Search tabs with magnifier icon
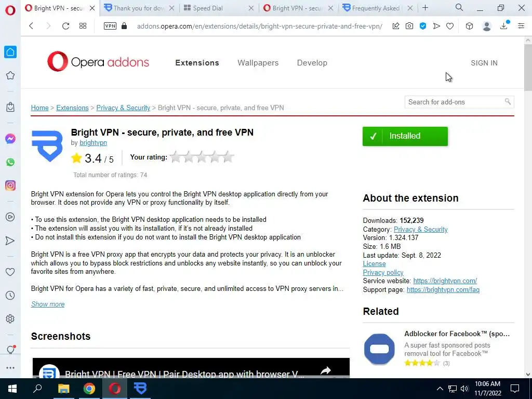 pyautogui.click(x=459, y=7)
